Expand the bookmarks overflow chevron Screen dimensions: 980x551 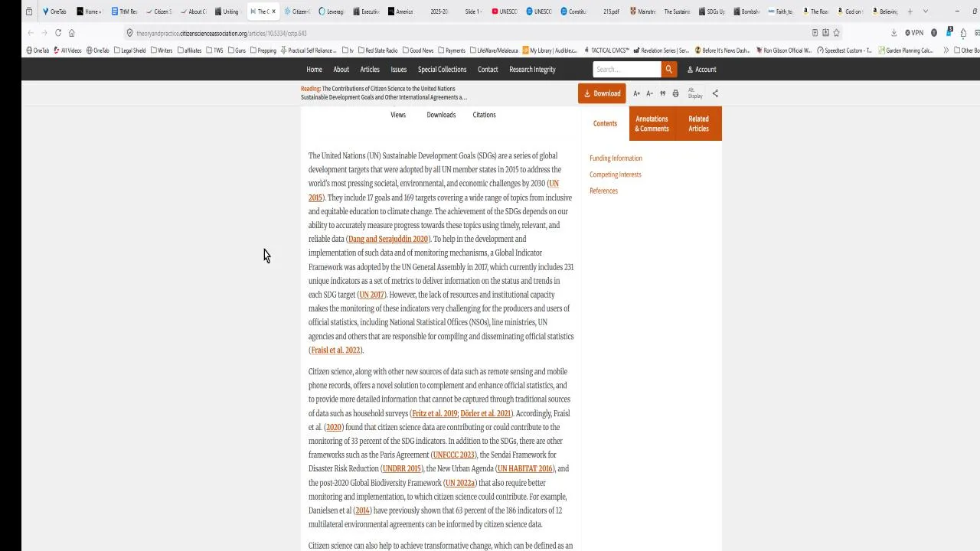click(946, 51)
